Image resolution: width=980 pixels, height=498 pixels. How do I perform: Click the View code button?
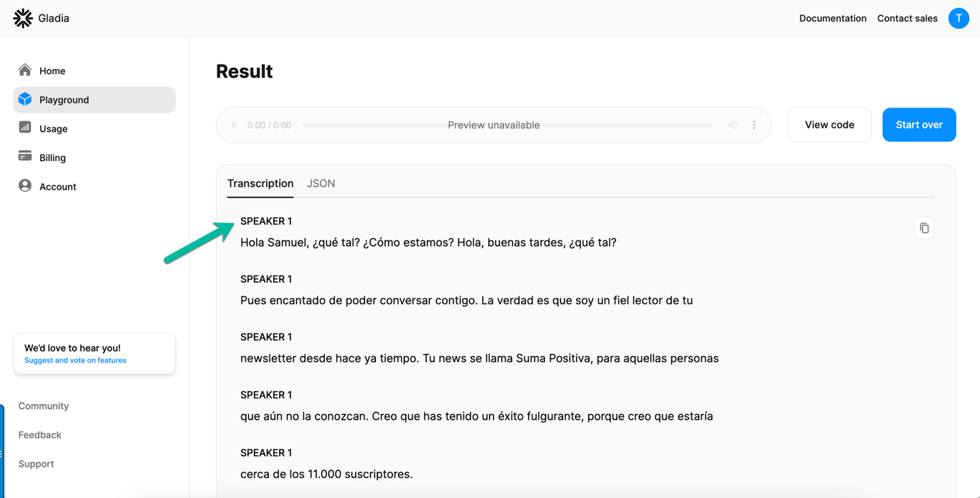click(829, 125)
